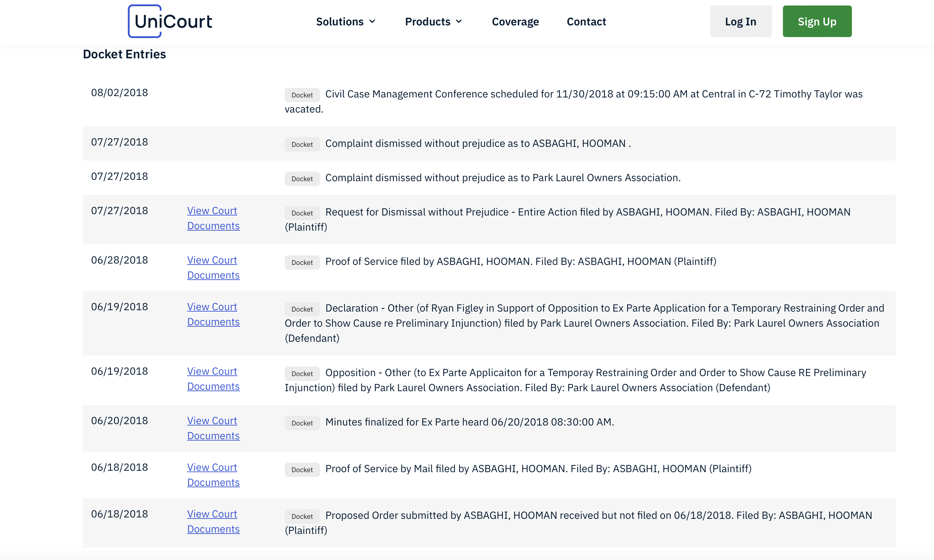Expand the Products dropdown menu
The height and width of the screenshot is (560, 934).
(x=433, y=22)
